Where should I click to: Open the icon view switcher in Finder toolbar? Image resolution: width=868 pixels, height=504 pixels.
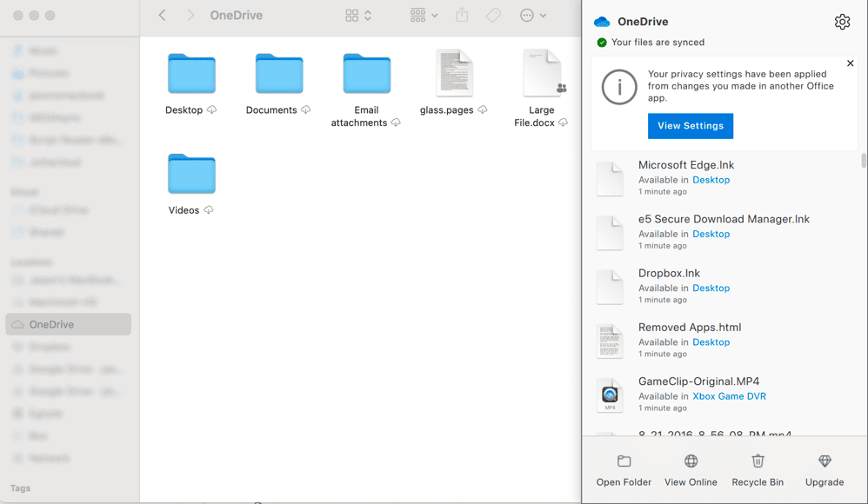(x=358, y=16)
